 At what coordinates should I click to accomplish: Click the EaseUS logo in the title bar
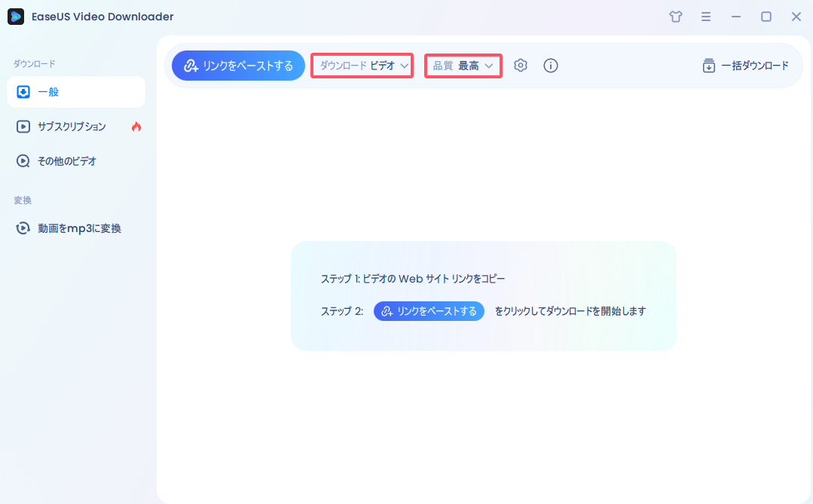[x=16, y=16]
